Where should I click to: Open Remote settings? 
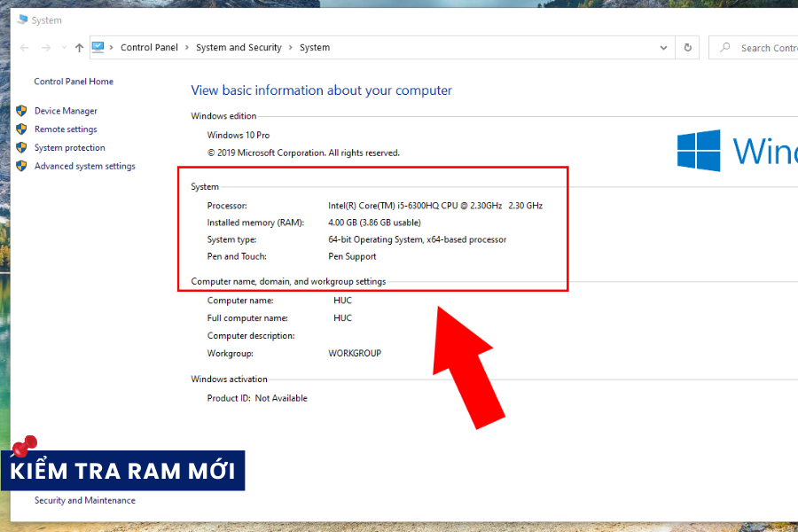[x=64, y=129]
